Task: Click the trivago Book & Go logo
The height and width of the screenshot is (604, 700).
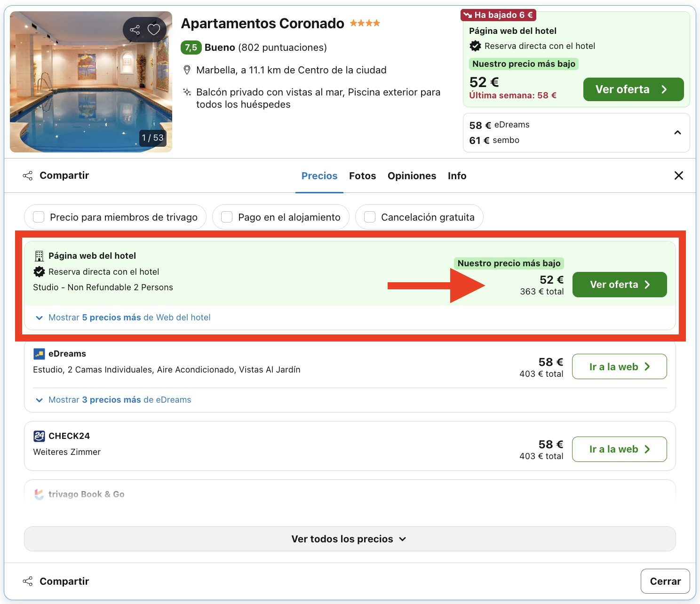Action: click(40, 494)
